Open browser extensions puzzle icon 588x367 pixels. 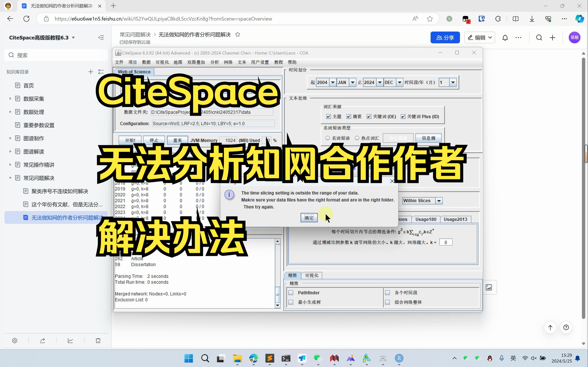[498, 19]
